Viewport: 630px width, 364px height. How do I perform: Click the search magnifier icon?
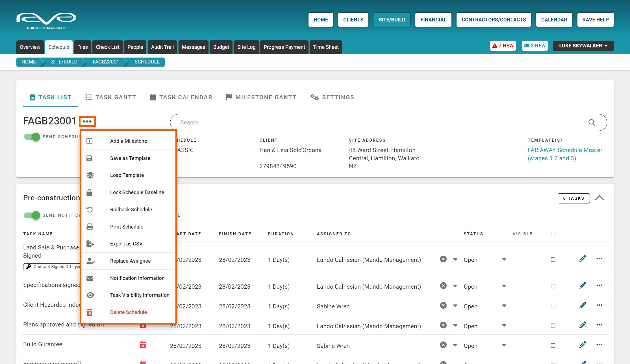point(592,122)
